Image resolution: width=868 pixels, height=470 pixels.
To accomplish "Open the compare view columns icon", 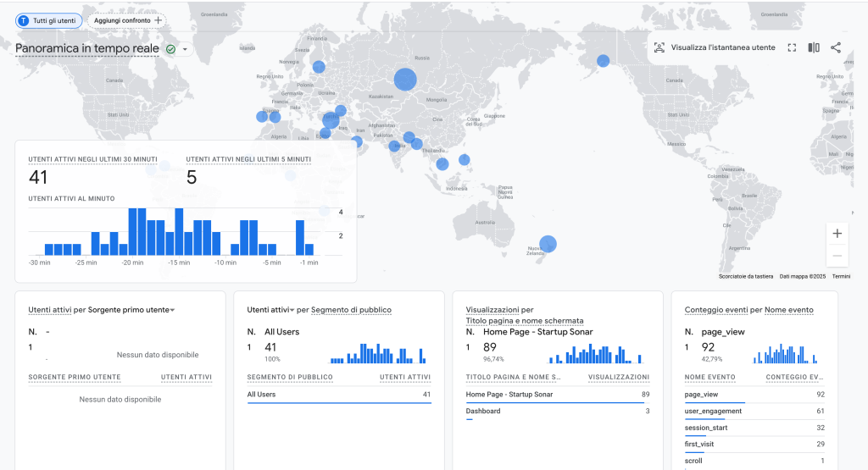I will [814, 47].
